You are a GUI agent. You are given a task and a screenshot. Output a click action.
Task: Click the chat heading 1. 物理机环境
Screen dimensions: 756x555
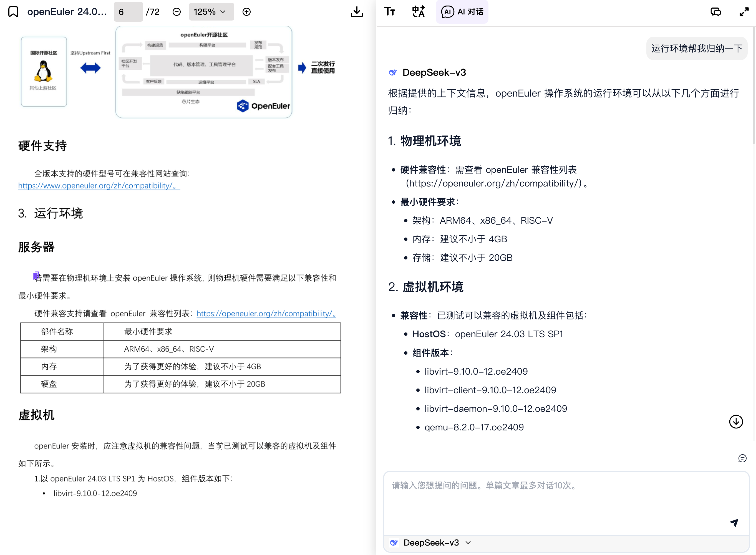click(x=424, y=141)
